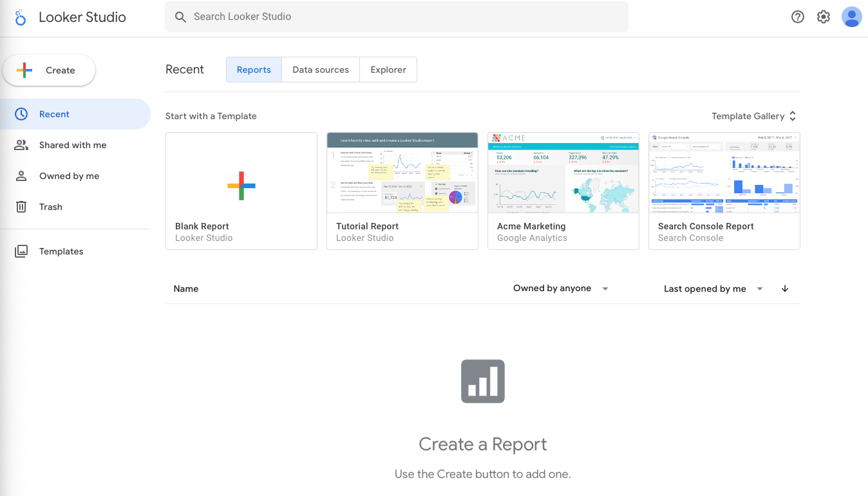The width and height of the screenshot is (868, 496).
Task: Open the Owned by anyone dropdown
Action: pos(561,289)
